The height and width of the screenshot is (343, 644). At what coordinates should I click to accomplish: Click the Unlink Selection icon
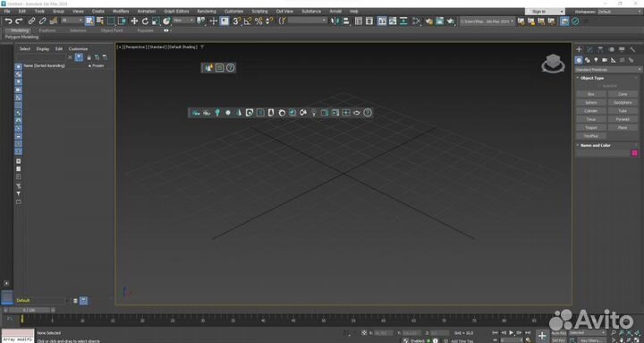pos(42,21)
